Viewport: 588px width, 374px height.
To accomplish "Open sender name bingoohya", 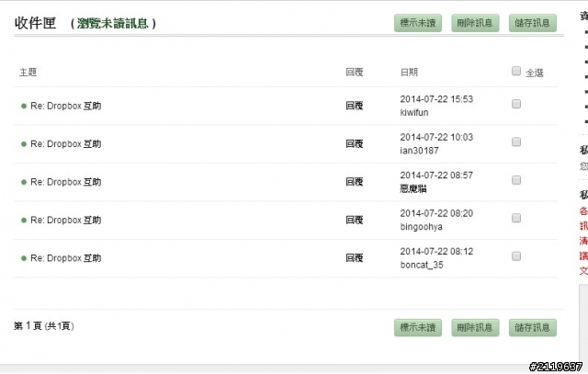I will coord(421,227).
